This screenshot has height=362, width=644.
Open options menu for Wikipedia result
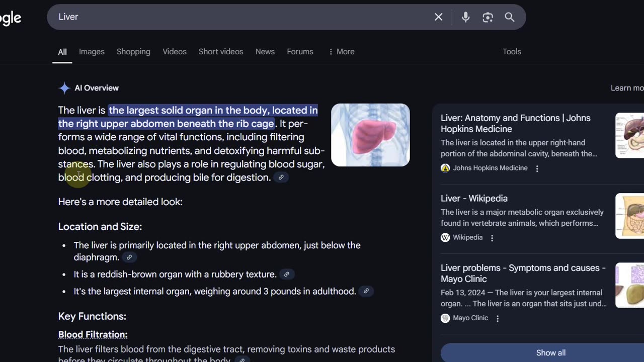tap(492, 238)
